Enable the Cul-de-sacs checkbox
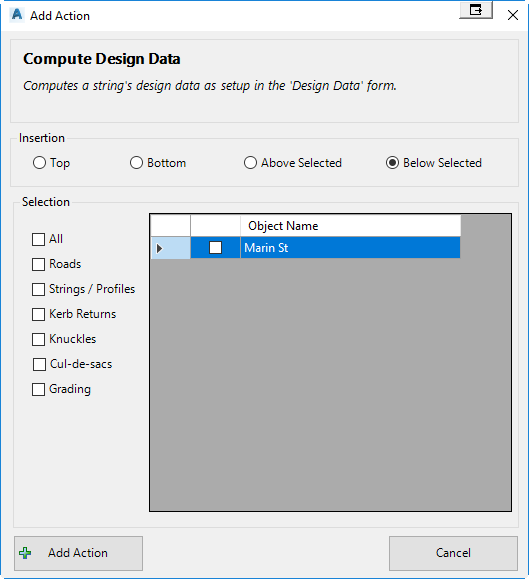 point(39,364)
